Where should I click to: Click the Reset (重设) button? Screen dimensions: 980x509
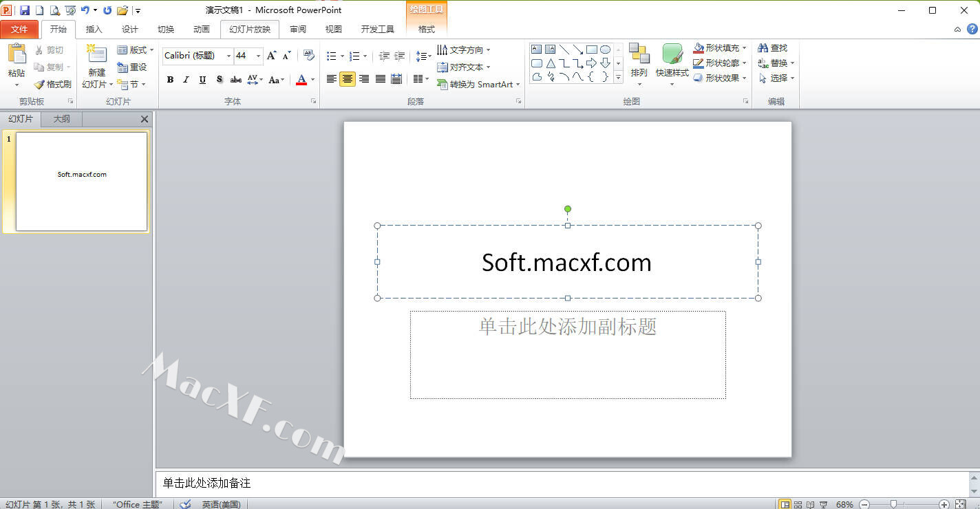click(132, 67)
